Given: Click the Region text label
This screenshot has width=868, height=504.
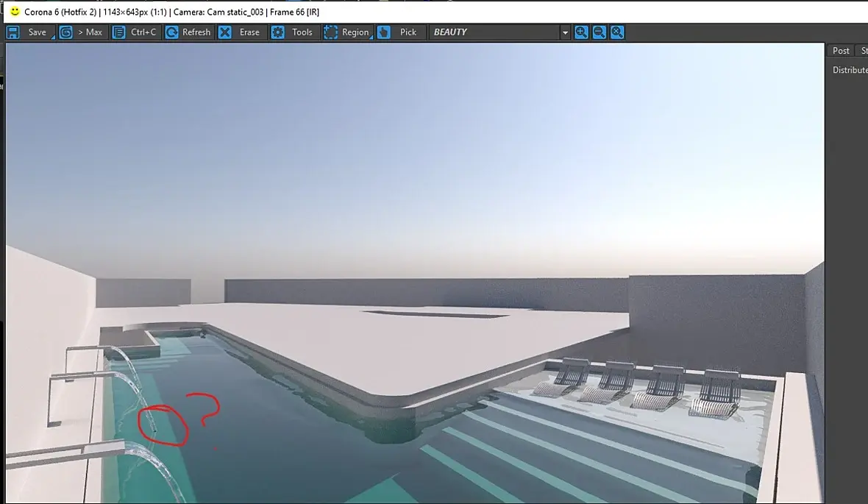Looking at the screenshot, I should click(x=355, y=32).
